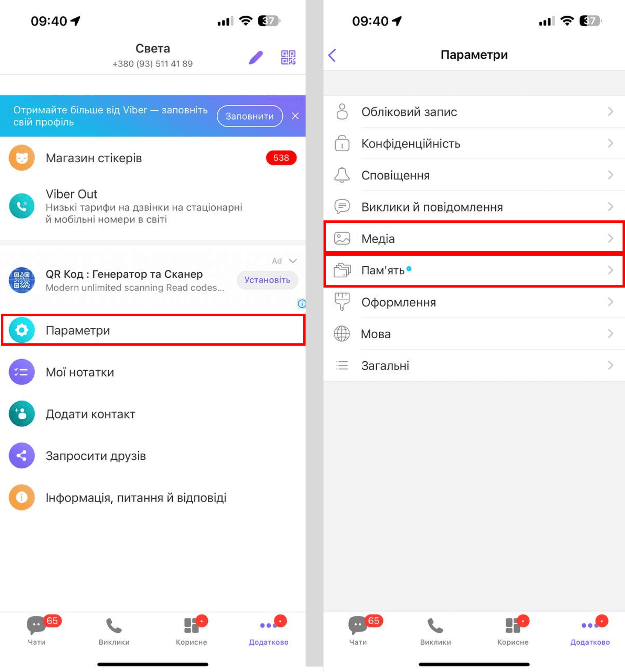Expand the Ad options chevron

pos(293,261)
